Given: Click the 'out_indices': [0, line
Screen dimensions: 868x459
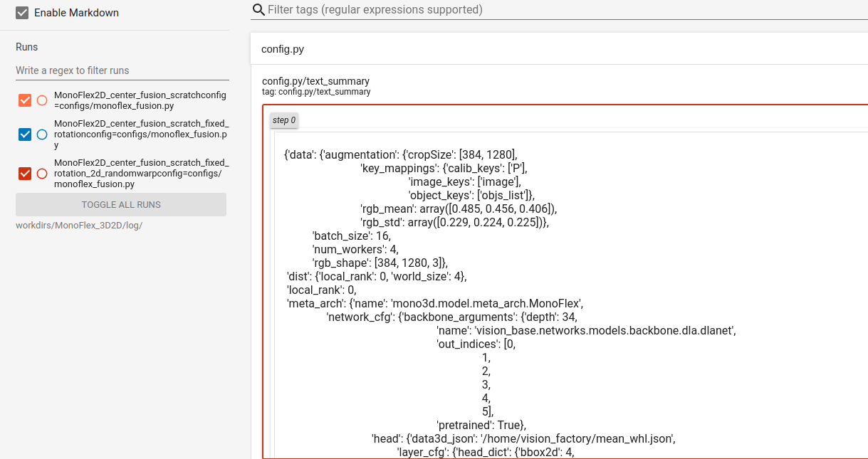Looking at the screenshot, I should point(476,344).
